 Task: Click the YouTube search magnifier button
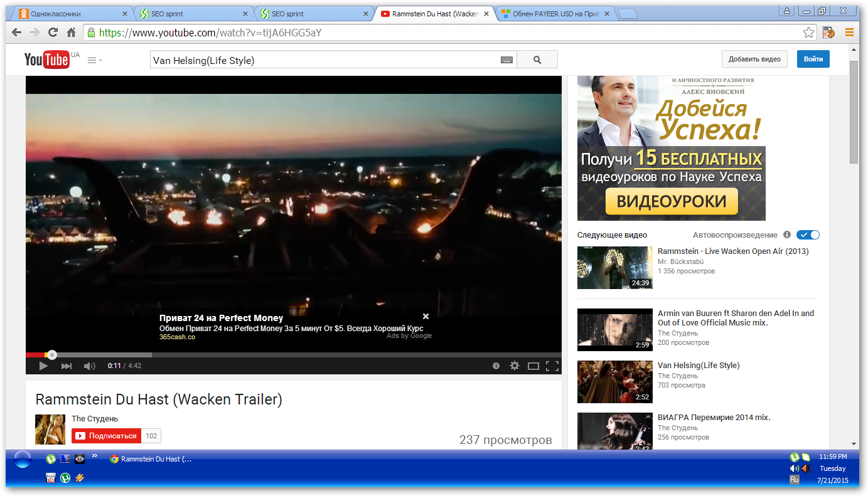pyautogui.click(x=537, y=60)
